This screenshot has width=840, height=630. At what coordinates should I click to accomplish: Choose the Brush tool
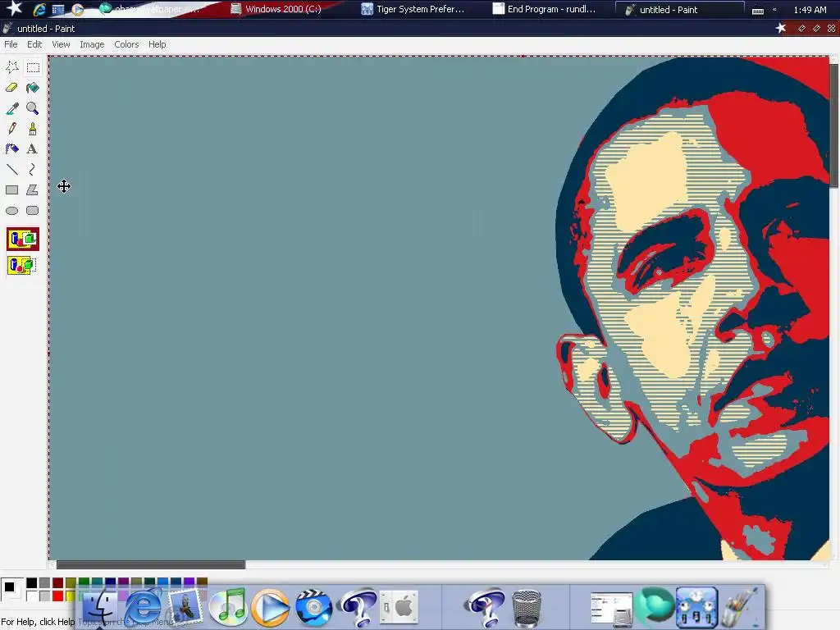pos(33,129)
